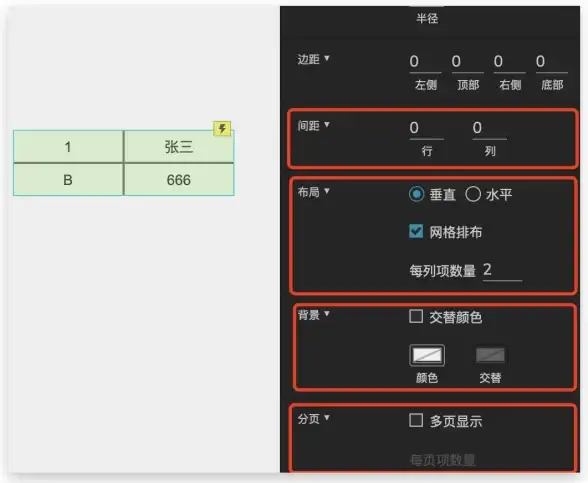Click the 分页 section label
The height and width of the screenshot is (483, 588).
(x=309, y=418)
